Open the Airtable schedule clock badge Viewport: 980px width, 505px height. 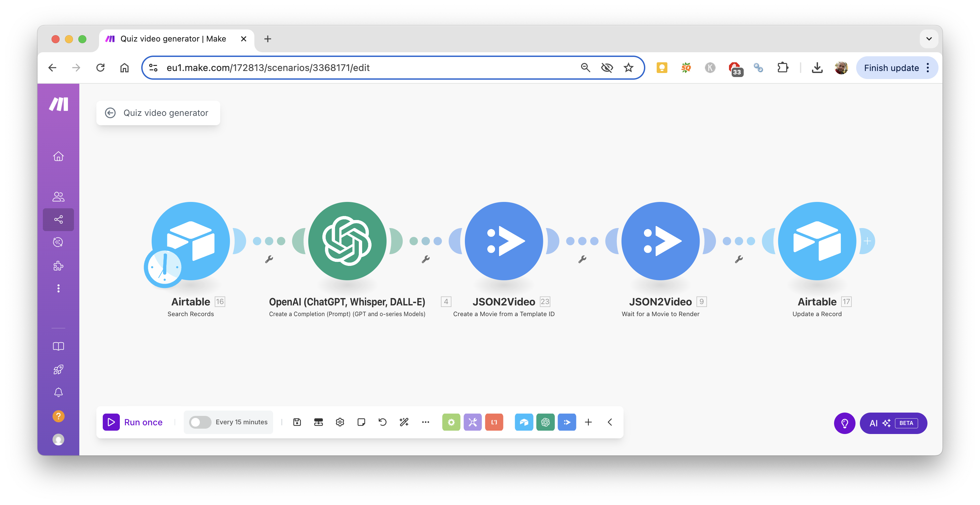[164, 267]
